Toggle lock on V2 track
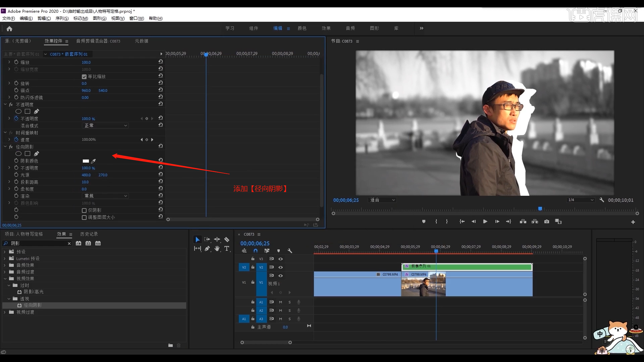Screen dimensions: 644x362 [x=253, y=267]
